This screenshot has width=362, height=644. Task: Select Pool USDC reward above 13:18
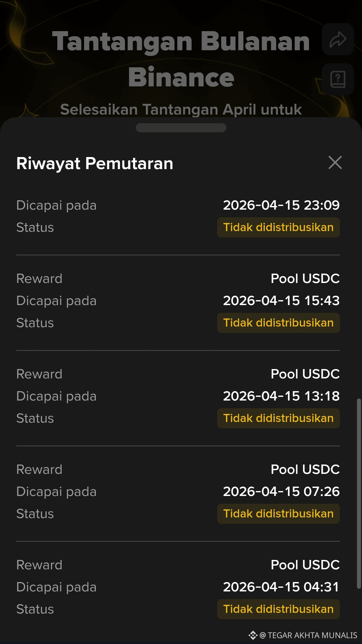coord(305,374)
